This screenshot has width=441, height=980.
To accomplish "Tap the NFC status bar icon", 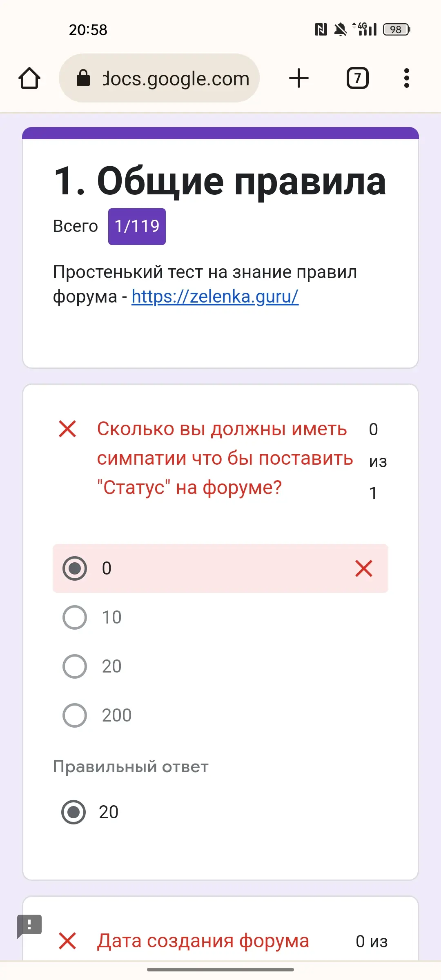I will point(321,29).
